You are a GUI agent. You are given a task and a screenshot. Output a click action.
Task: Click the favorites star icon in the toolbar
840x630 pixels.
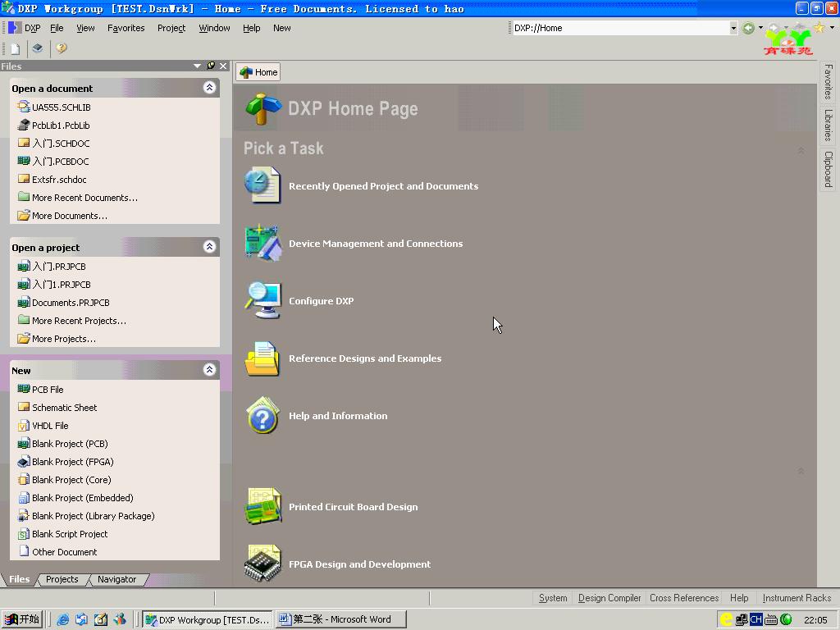[819, 27]
